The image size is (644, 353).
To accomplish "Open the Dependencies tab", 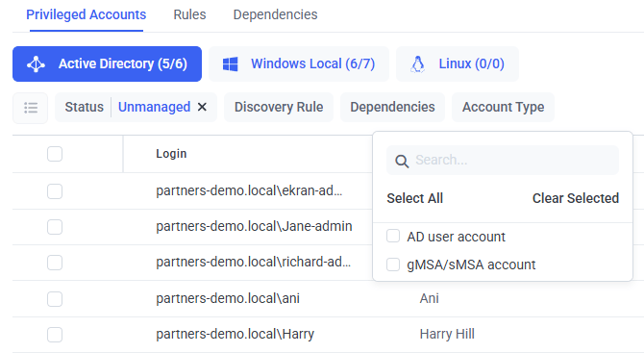I will (275, 14).
